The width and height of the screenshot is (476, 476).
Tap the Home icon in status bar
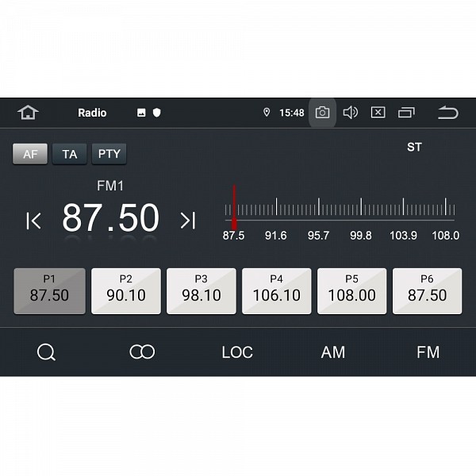coord(29,113)
